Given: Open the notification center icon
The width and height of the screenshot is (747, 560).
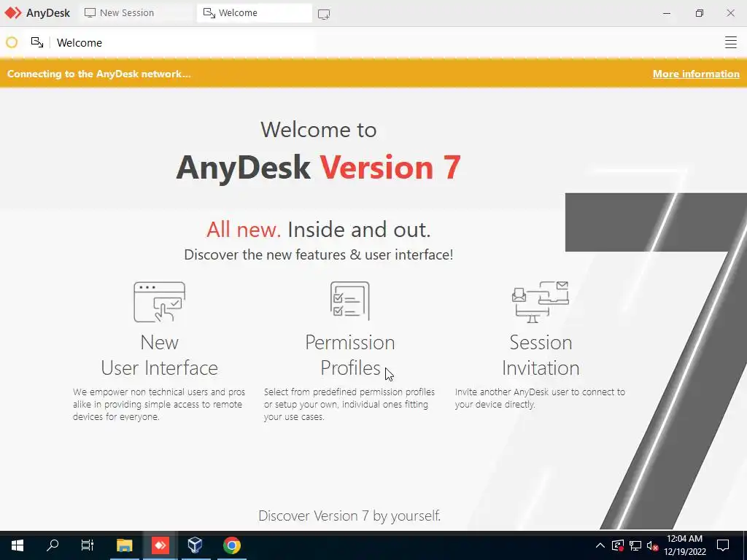Looking at the screenshot, I should [x=723, y=545].
